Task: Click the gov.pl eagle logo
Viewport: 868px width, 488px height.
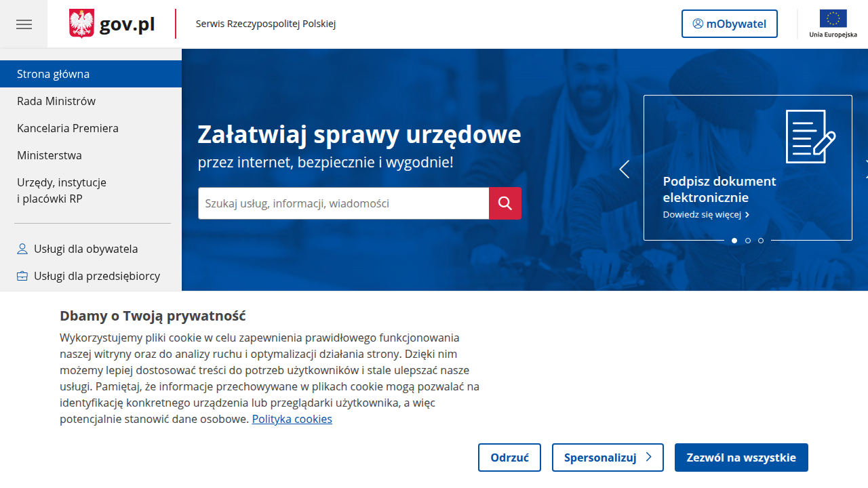Action: (x=81, y=24)
